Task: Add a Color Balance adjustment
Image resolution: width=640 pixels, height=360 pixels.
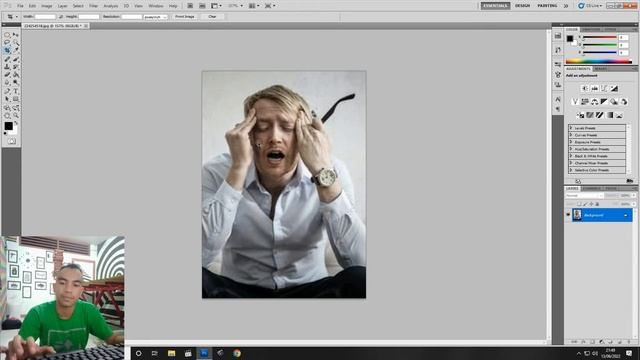Action: 595,101
